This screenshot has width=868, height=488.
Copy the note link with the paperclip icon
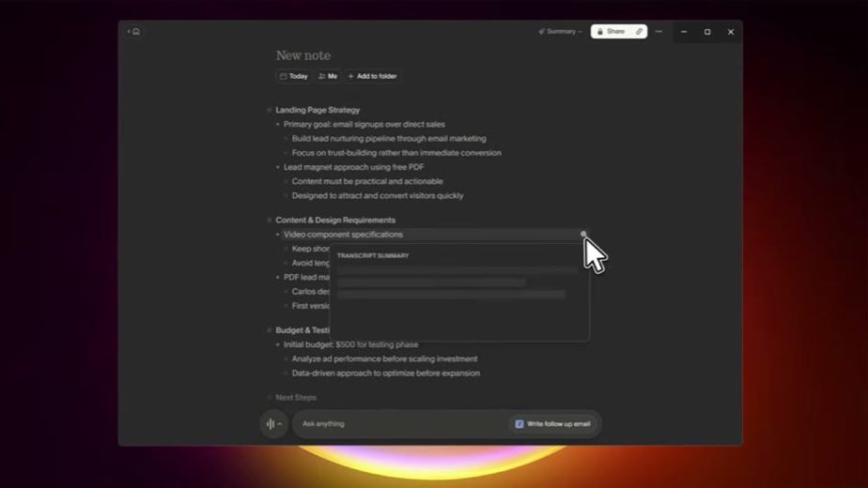pyautogui.click(x=639, y=32)
